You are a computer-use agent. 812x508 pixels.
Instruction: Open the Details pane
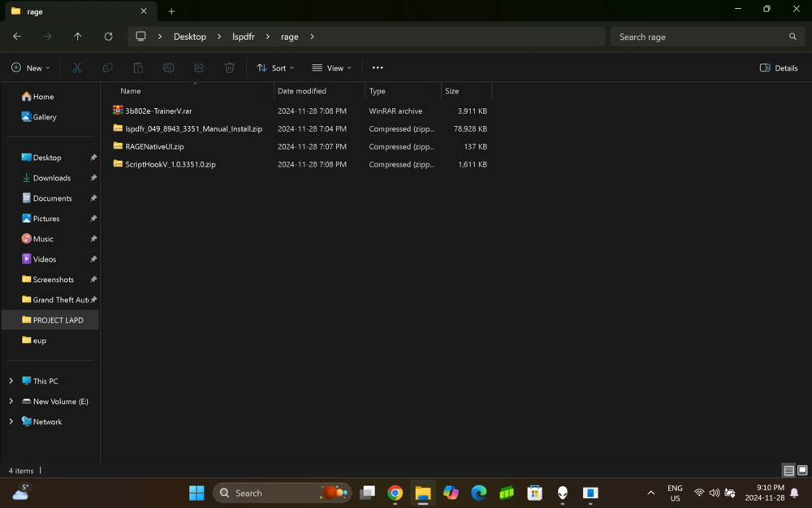tap(777, 67)
